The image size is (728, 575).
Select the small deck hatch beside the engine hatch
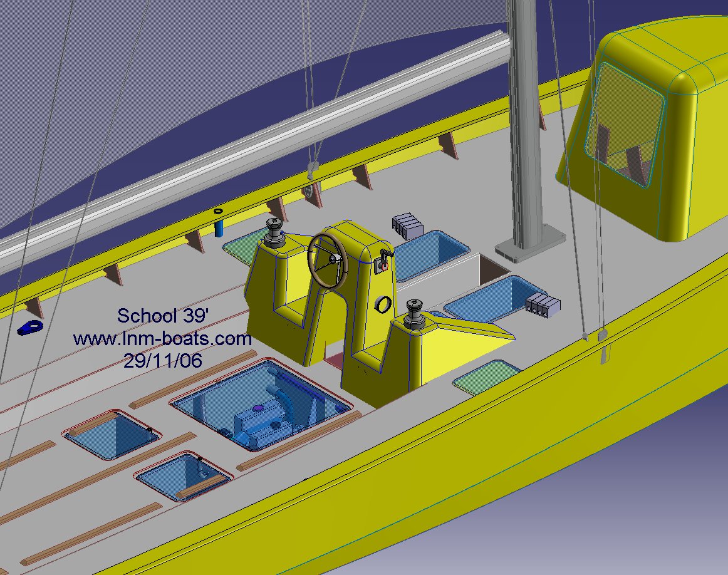(x=112, y=435)
